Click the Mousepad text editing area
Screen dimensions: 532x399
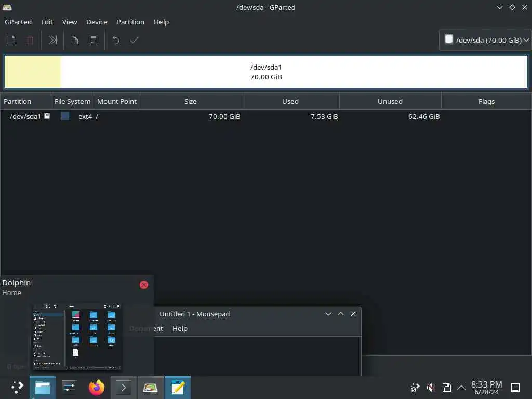[x=257, y=356]
